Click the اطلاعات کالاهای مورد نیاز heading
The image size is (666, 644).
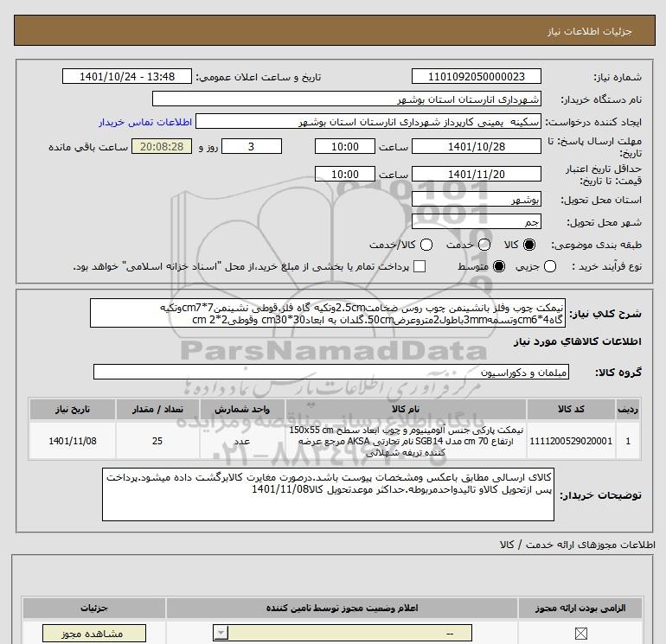(x=578, y=341)
